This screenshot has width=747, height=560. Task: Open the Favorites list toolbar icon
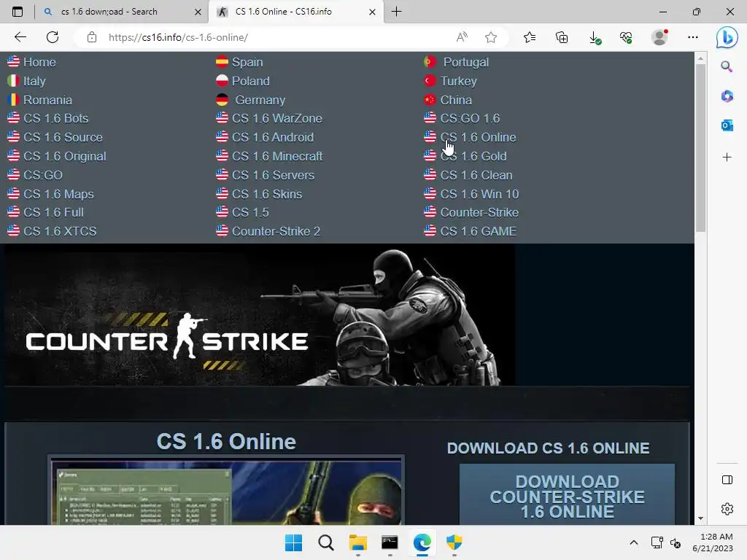[x=530, y=37]
